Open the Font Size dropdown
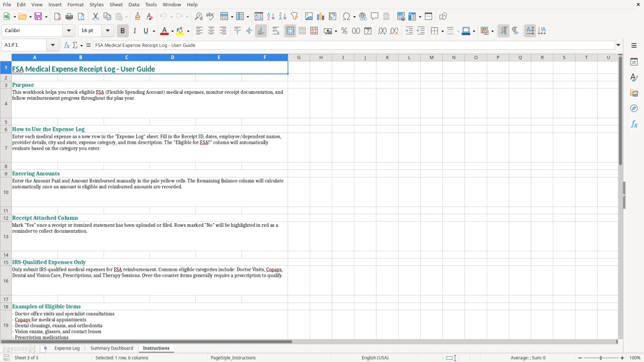 point(107,31)
